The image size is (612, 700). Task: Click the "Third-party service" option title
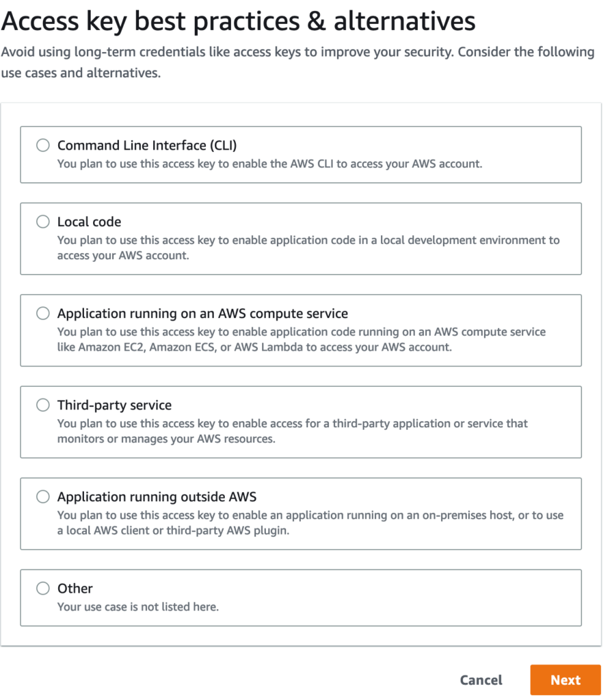tap(114, 405)
